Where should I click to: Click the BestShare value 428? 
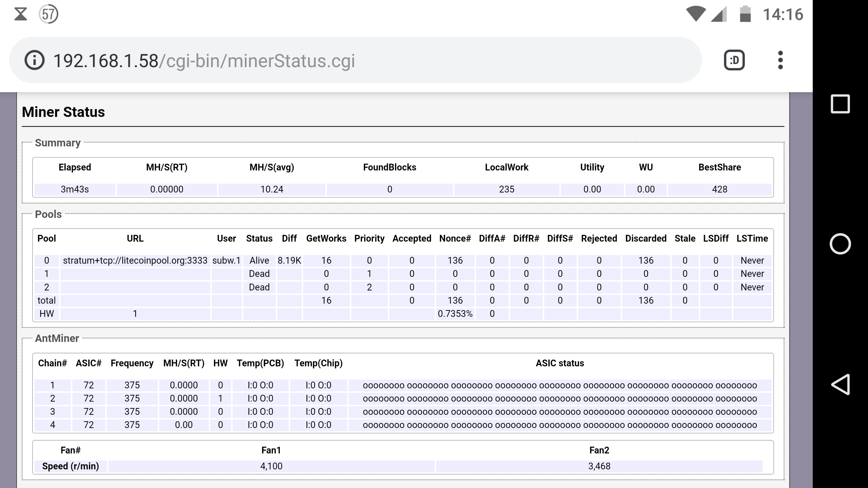coord(719,189)
